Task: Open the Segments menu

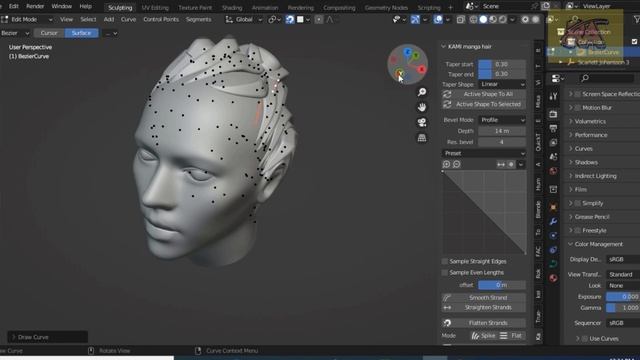Action: point(198,20)
